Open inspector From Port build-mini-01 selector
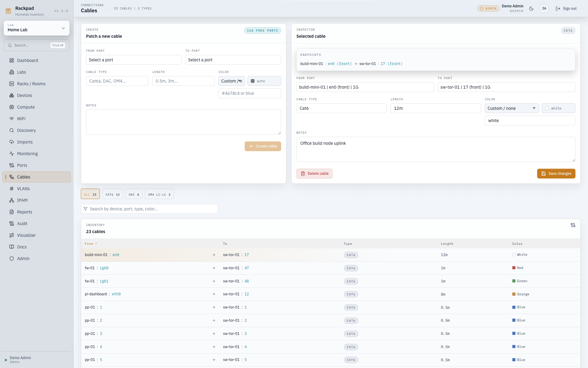The width and height of the screenshot is (588, 368). [x=365, y=87]
